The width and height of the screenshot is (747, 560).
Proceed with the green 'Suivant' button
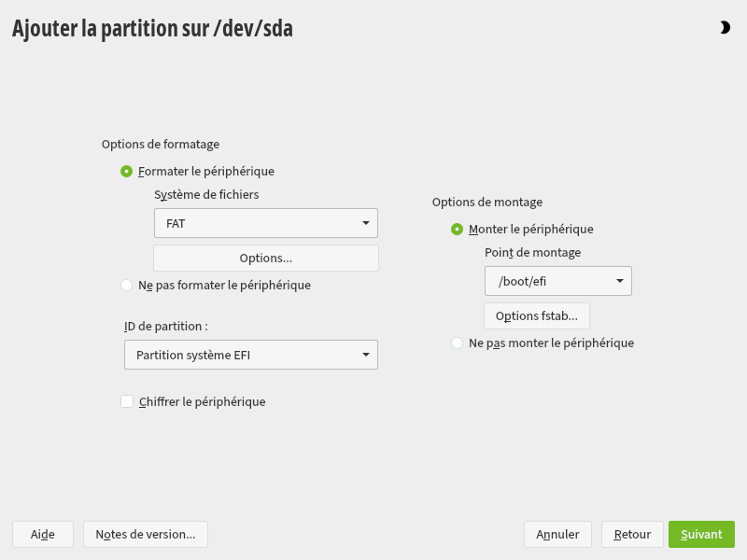point(701,535)
